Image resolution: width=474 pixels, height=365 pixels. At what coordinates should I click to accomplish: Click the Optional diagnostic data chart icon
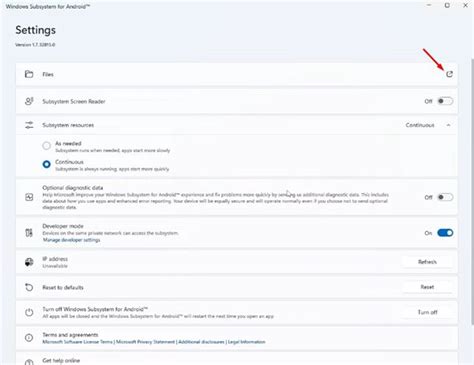click(29, 197)
